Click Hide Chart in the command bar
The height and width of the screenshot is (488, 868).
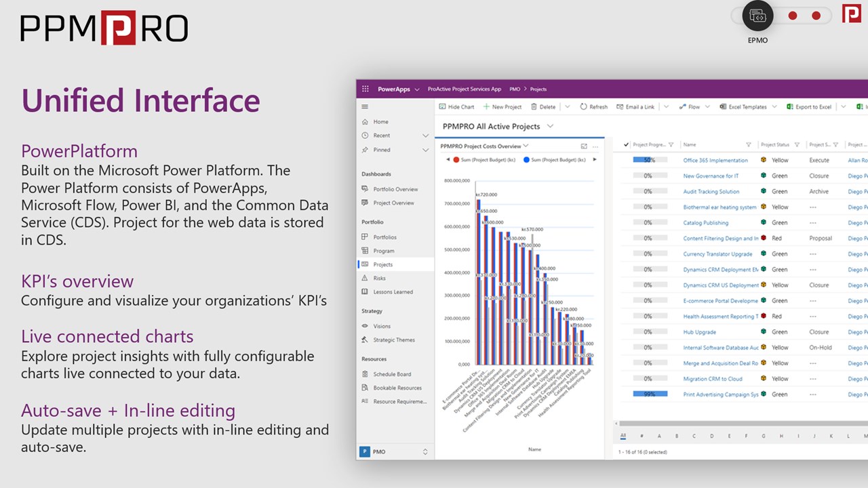point(456,106)
